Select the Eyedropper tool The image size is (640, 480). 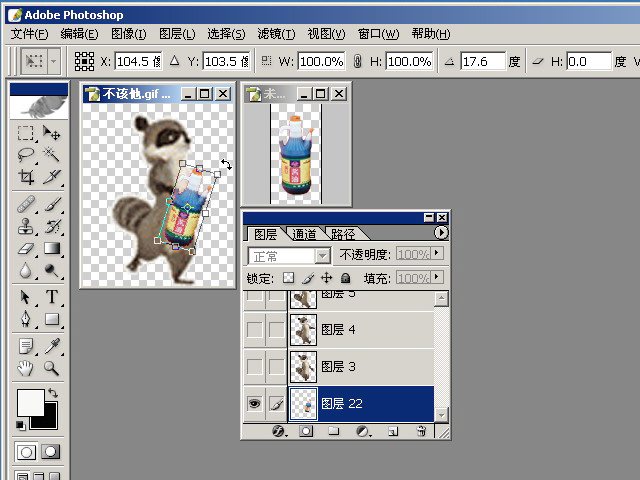coord(51,346)
